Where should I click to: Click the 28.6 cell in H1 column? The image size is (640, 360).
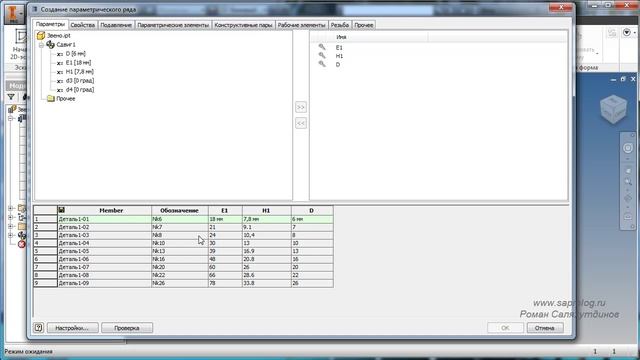pos(267,275)
